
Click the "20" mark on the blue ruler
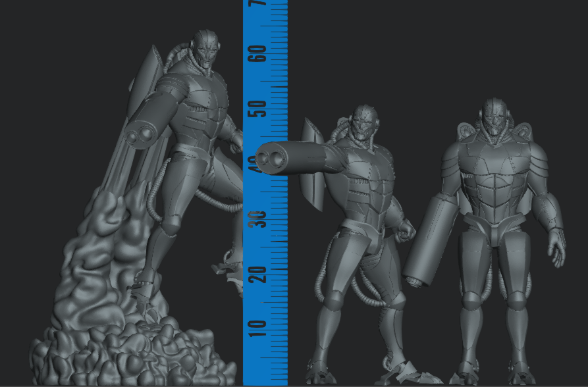point(257,274)
